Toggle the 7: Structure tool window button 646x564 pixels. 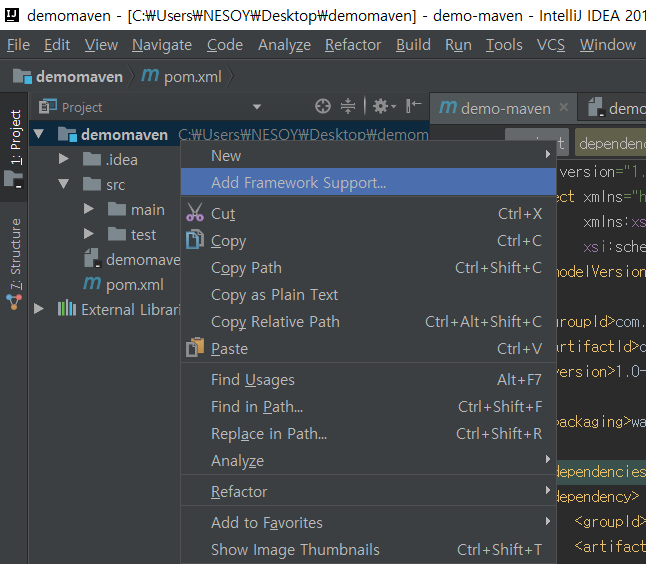[x=14, y=264]
